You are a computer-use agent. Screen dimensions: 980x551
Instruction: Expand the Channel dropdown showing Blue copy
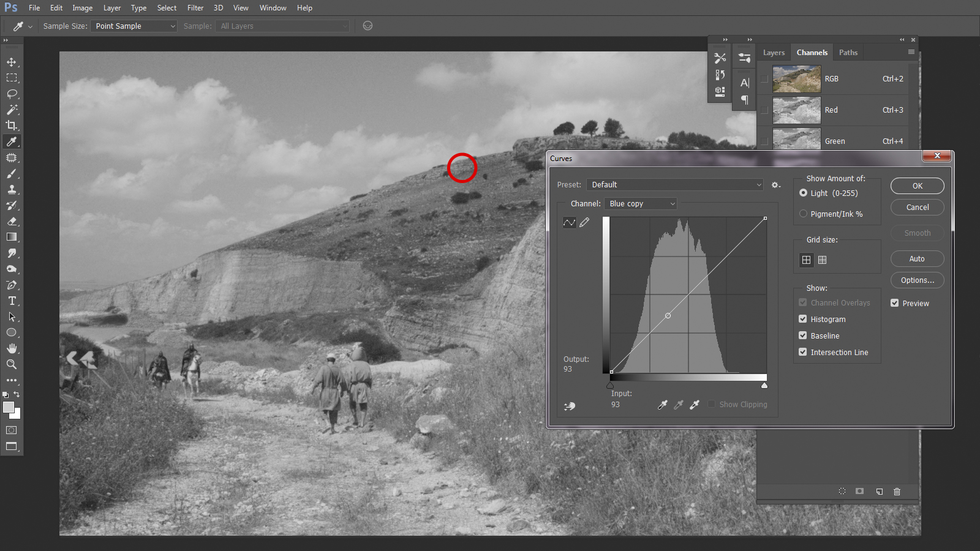tap(640, 204)
